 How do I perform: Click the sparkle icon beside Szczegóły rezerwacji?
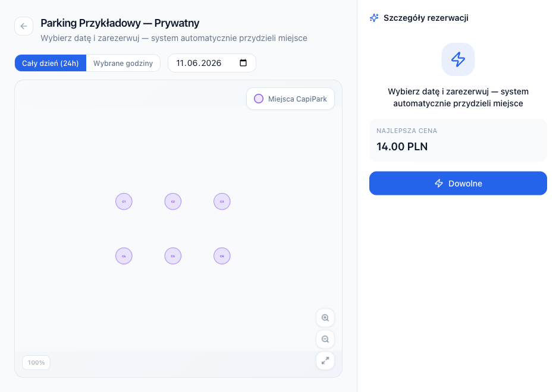[374, 18]
